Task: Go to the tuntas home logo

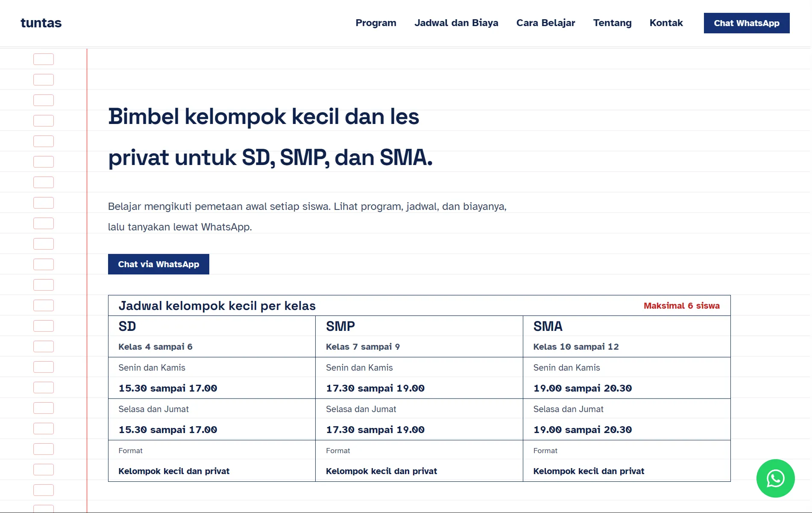Action: [x=41, y=23]
